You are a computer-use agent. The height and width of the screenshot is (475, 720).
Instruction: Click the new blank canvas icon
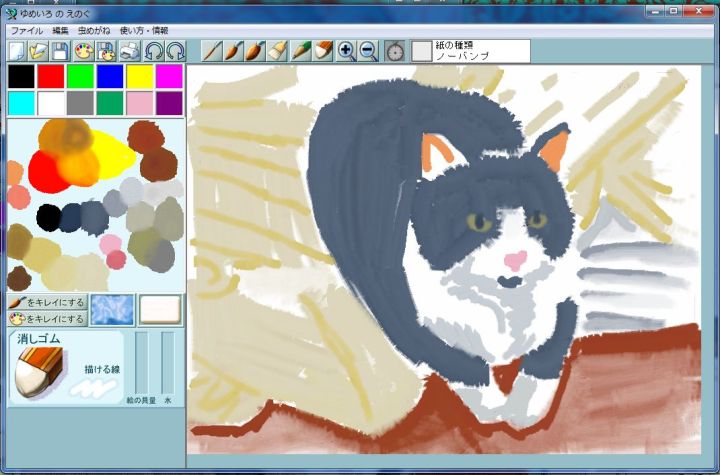[x=17, y=51]
